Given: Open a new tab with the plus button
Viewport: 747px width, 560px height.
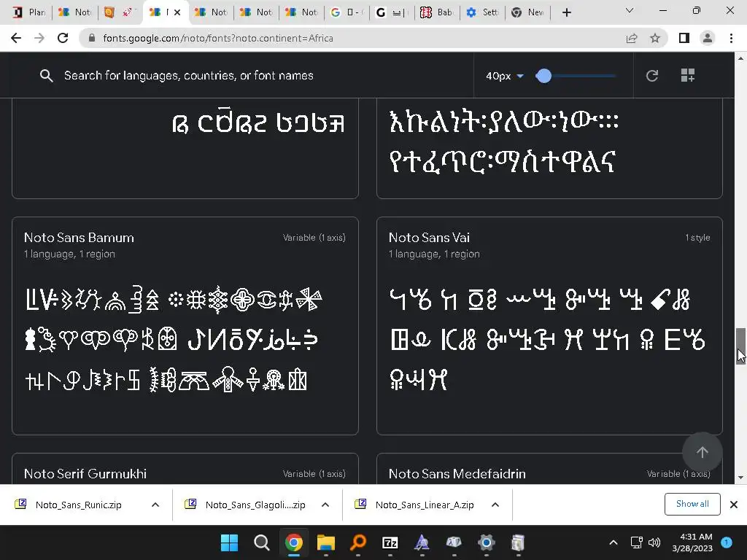Looking at the screenshot, I should pyautogui.click(x=566, y=12).
